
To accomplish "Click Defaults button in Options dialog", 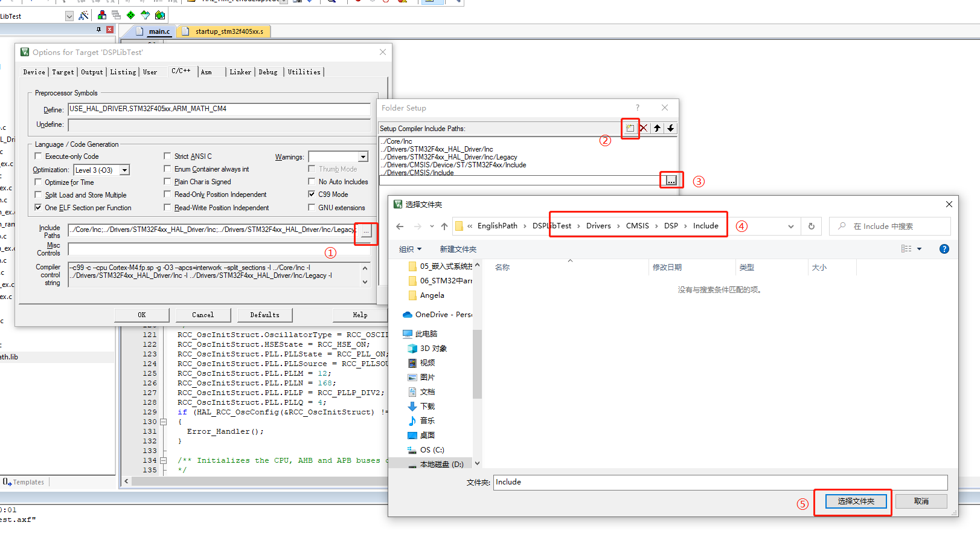I will click(265, 315).
